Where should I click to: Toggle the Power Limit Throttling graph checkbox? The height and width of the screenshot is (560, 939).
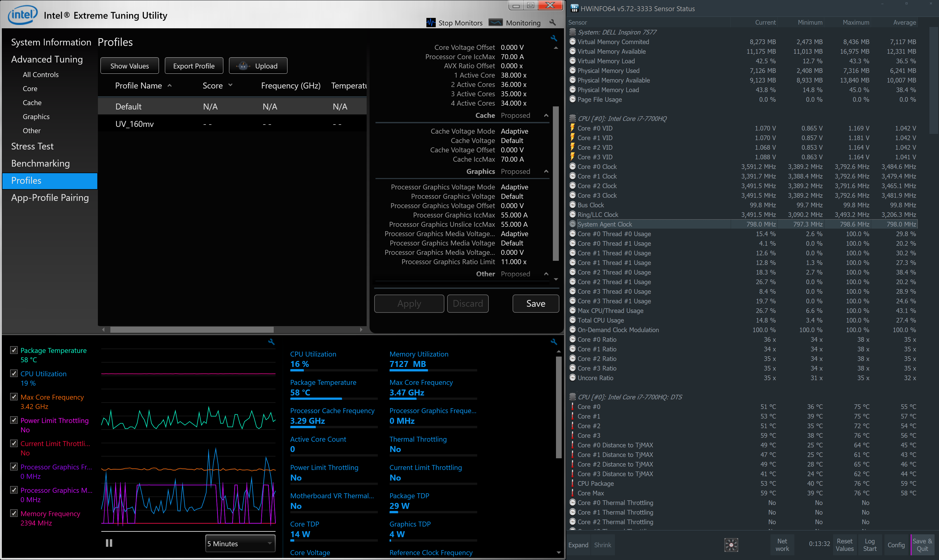coord(14,420)
